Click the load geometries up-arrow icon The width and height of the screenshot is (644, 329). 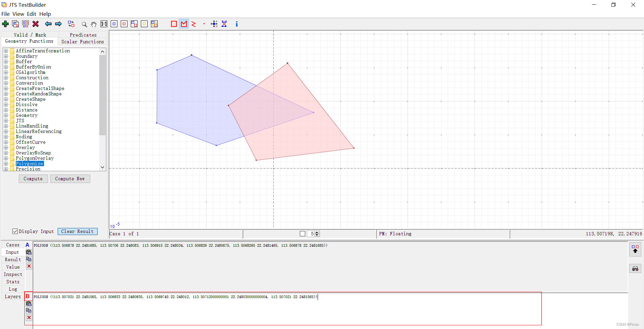click(635, 249)
